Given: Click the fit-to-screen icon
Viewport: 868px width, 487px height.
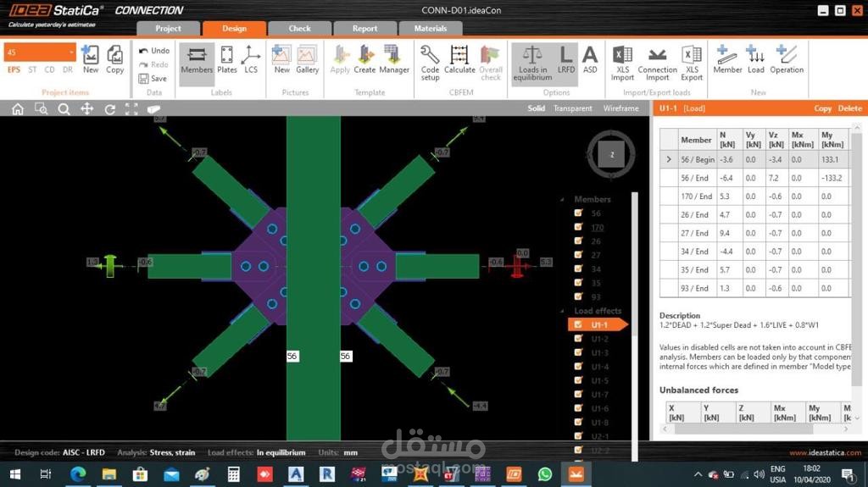Looking at the screenshot, I should point(131,109).
